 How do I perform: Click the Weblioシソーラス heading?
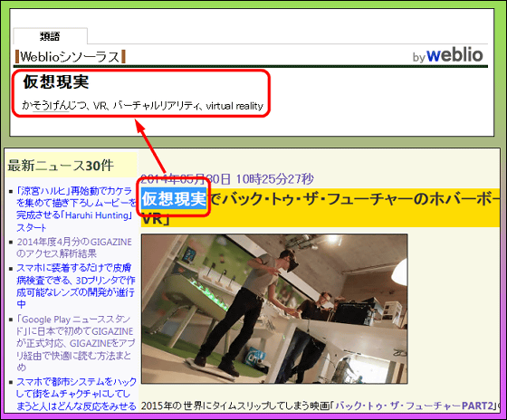(x=71, y=57)
